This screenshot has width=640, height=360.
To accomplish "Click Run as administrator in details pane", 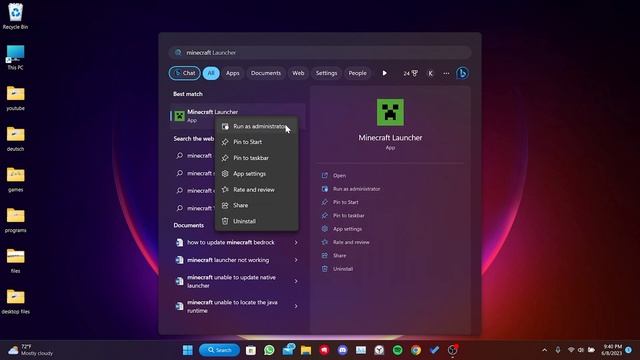I will point(351,189).
